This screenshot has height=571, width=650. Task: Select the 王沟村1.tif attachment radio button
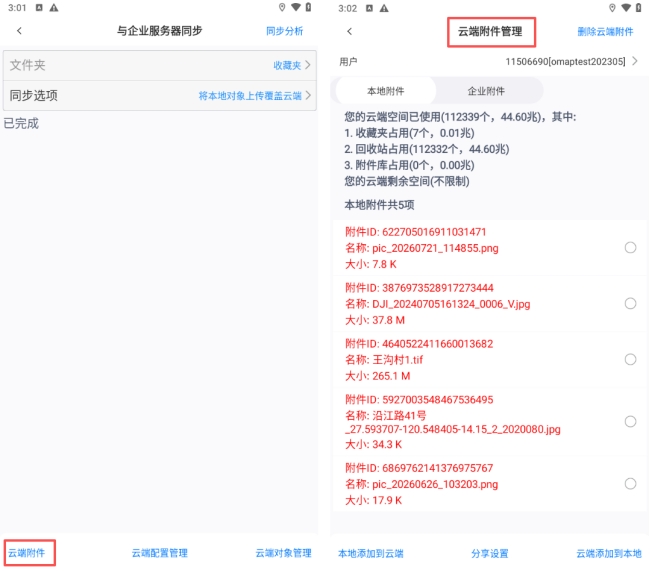coord(630,359)
